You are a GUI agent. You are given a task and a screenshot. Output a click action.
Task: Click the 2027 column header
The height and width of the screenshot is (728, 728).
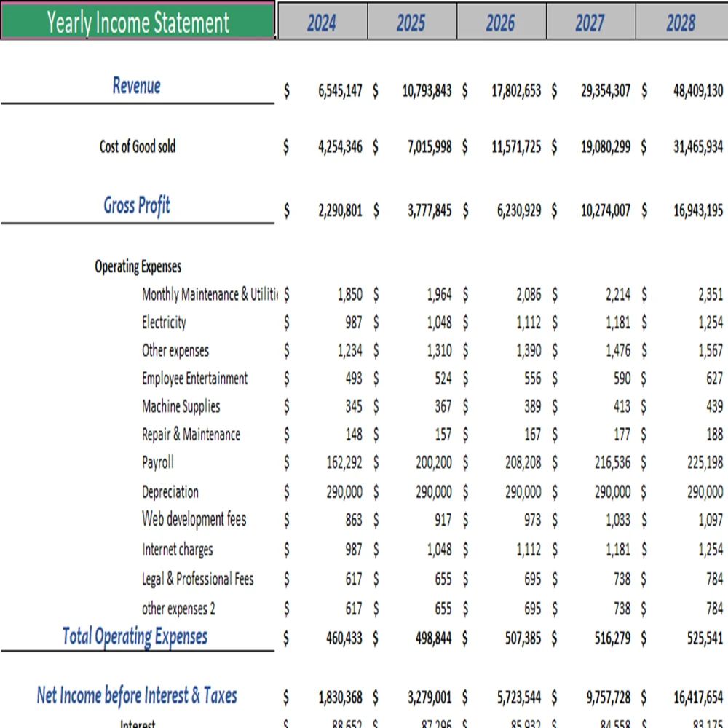pyautogui.click(x=590, y=22)
